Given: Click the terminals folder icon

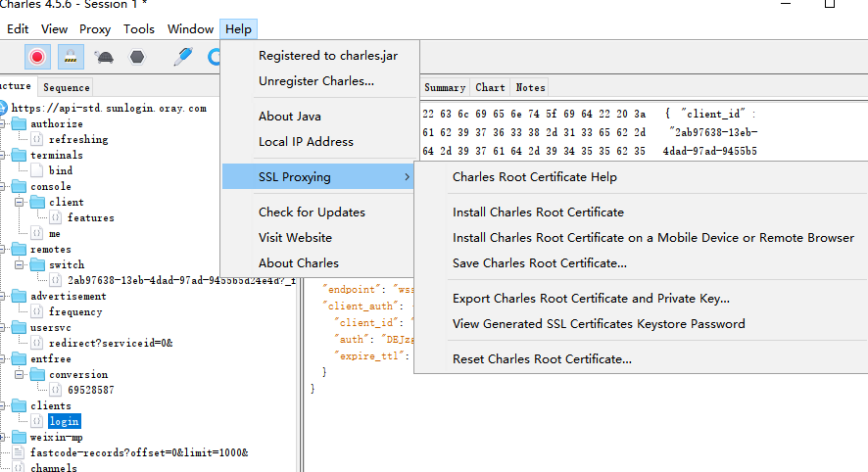Looking at the screenshot, I should [x=19, y=155].
